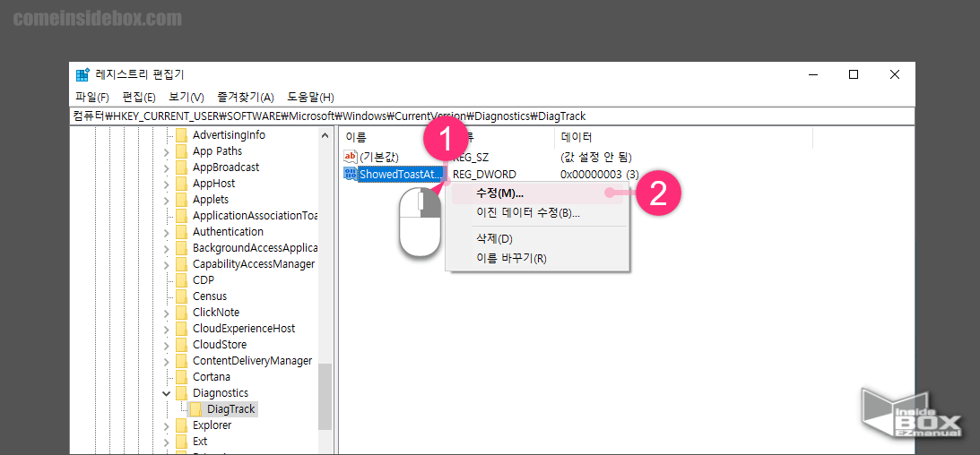Screen dimensions: 980x455
Task: Expand the CloudStore key
Action: [x=166, y=345]
